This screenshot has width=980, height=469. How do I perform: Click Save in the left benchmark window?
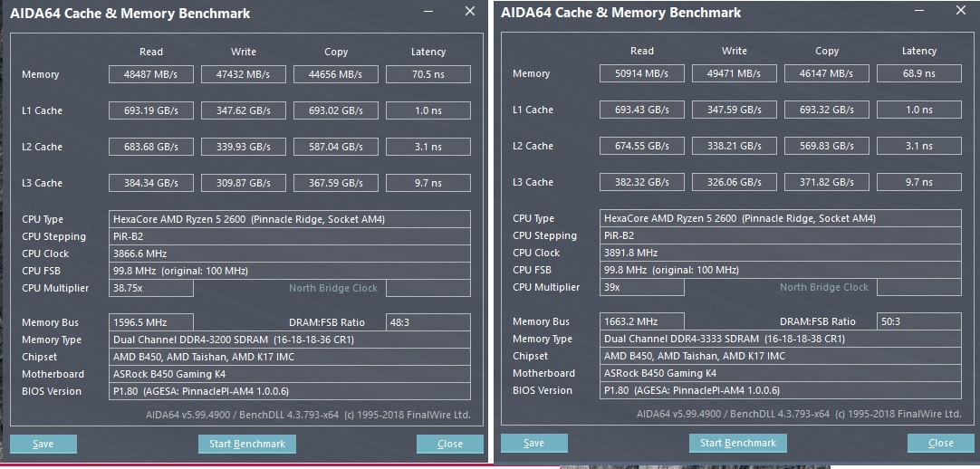[43, 444]
